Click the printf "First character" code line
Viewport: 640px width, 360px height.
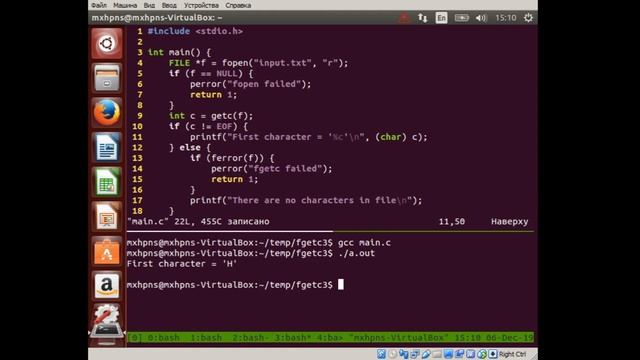point(309,137)
